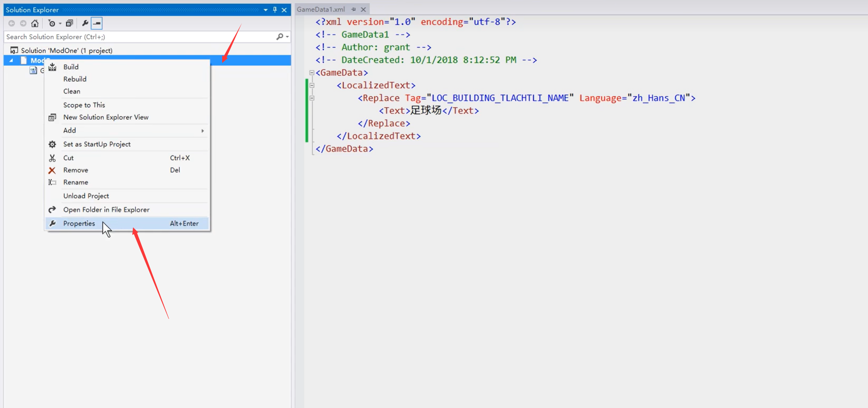The width and height of the screenshot is (868, 408).
Task: Close the GameData1.xml tab
Action: pyautogui.click(x=363, y=9)
